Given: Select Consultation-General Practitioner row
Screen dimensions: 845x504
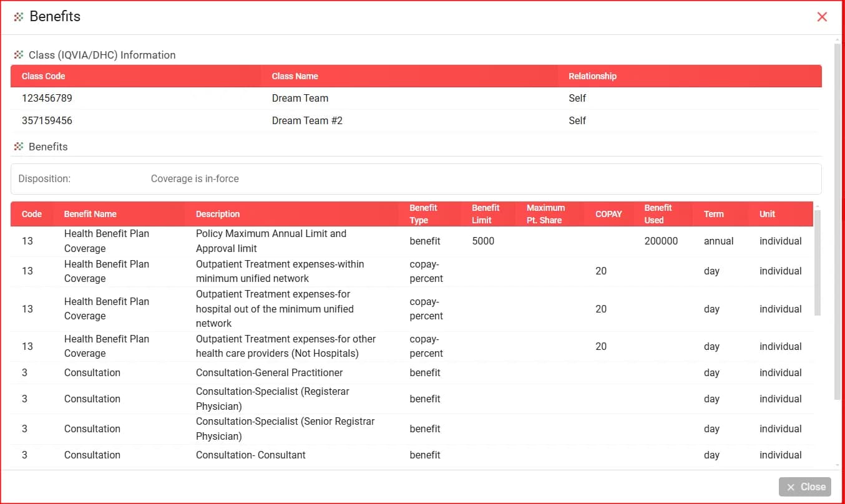Looking at the screenshot, I should click(412, 372).
